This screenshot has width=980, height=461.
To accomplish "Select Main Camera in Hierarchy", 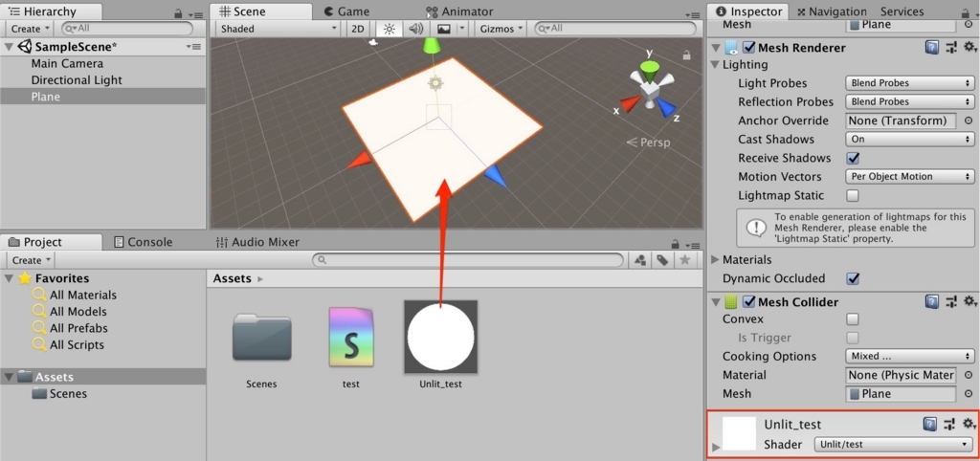I will point(67,64).
